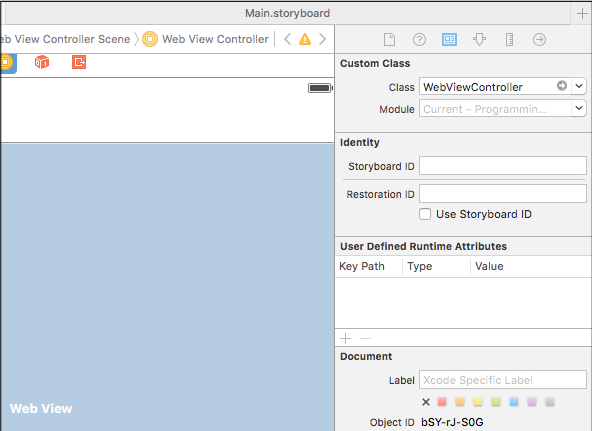Switch to the Attributes inspector
The image size is (592, 431).
[x=479, y=39]
